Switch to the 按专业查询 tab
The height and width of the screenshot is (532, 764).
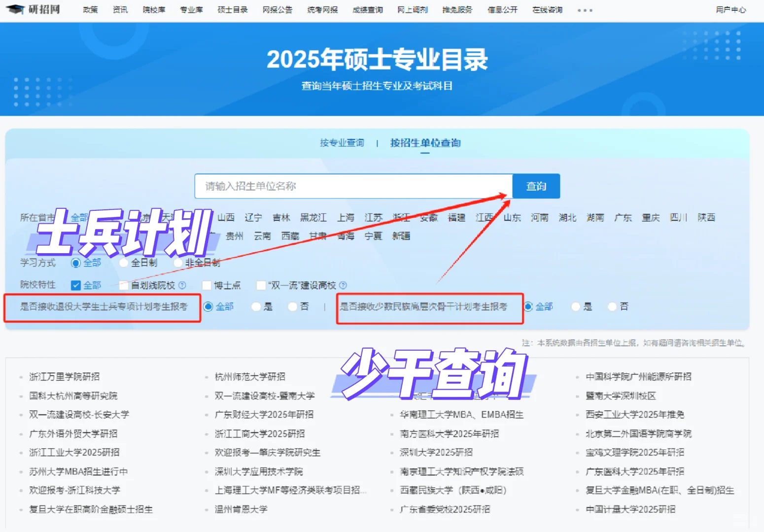342,142
